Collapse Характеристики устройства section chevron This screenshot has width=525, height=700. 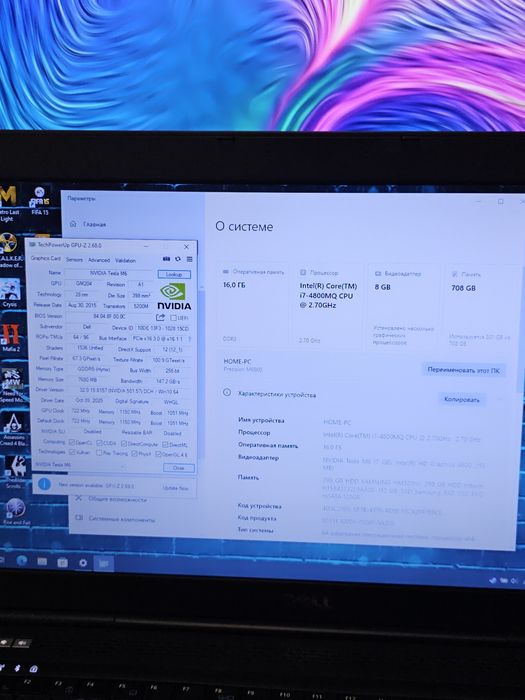pos(500,400)
